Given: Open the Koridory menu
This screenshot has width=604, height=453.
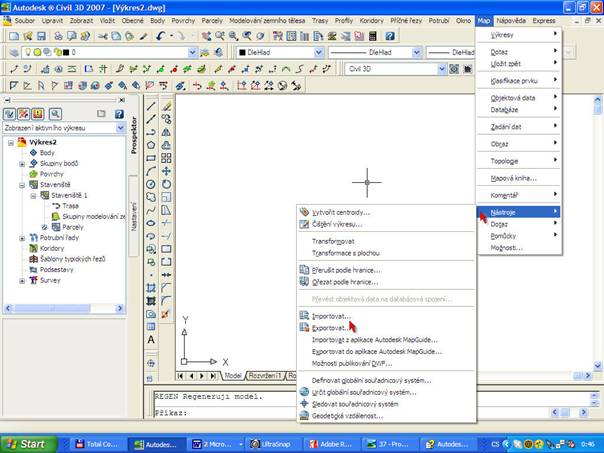Looking at the screenshot, I should pos(371,21).
